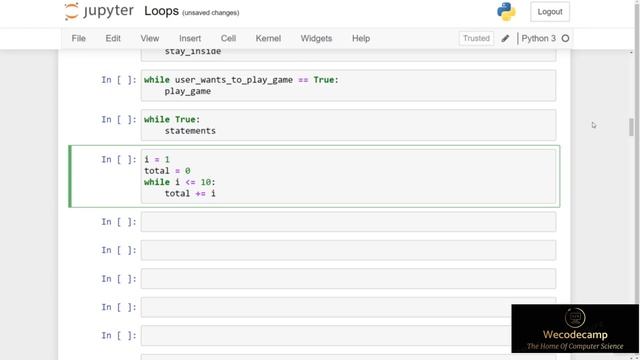Click the Jupyter logo
The image size is (640, 360).
(x=99, y=11)
